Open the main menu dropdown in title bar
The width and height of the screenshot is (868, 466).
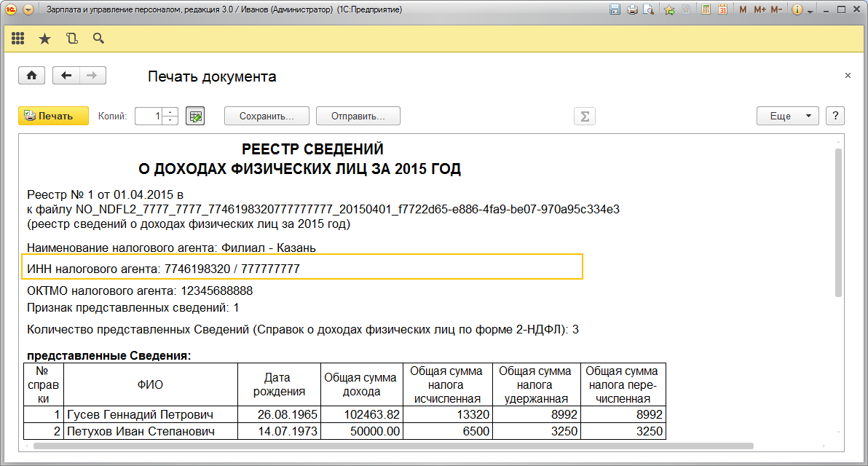pyautogui.click(x=28, y=9)
